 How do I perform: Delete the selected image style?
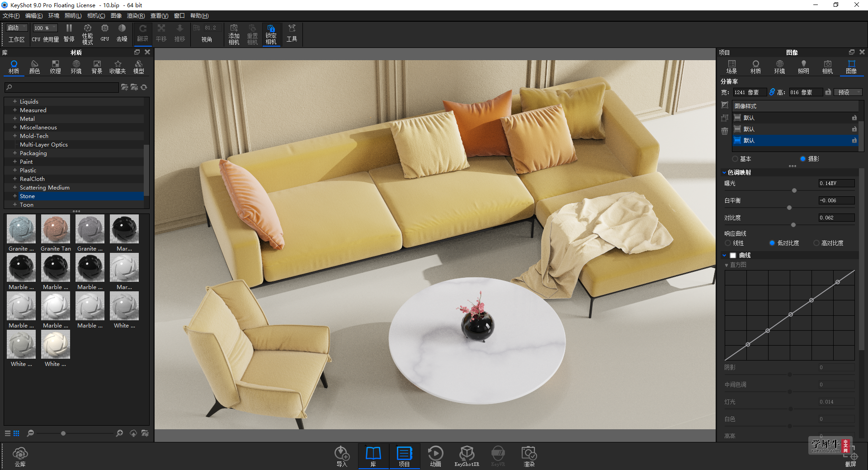[x=725, y=131]
